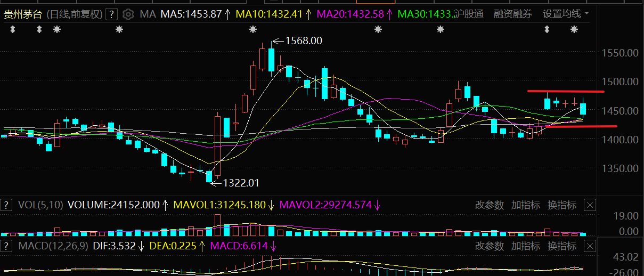Expand the 设置均线 dropdown
Image resolution: width=644 pixels, height=276 pixels.
(566, 14)
